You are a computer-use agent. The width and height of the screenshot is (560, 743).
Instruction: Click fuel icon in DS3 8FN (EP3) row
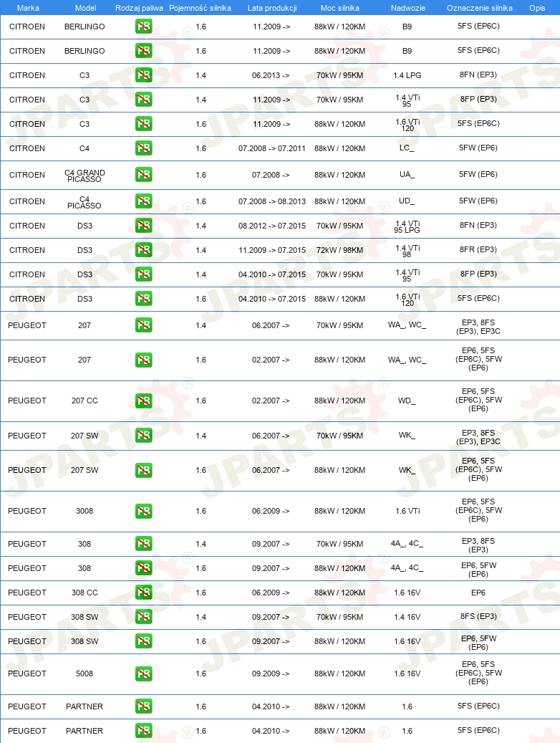coord(143,226)
